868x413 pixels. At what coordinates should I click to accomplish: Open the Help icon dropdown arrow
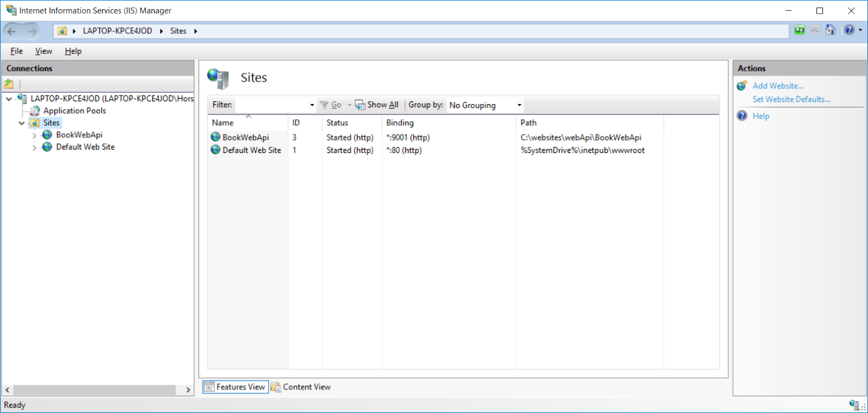pos(860,30)
